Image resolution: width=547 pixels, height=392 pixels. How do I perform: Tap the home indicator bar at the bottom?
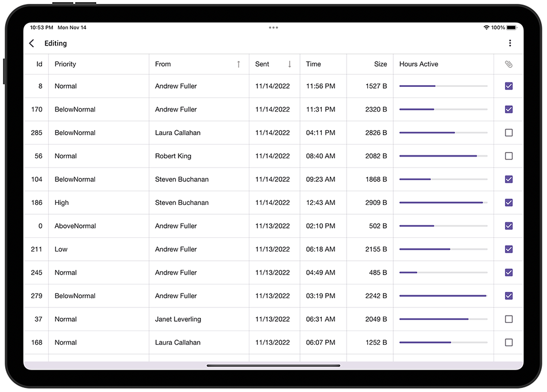coord(273,364)
